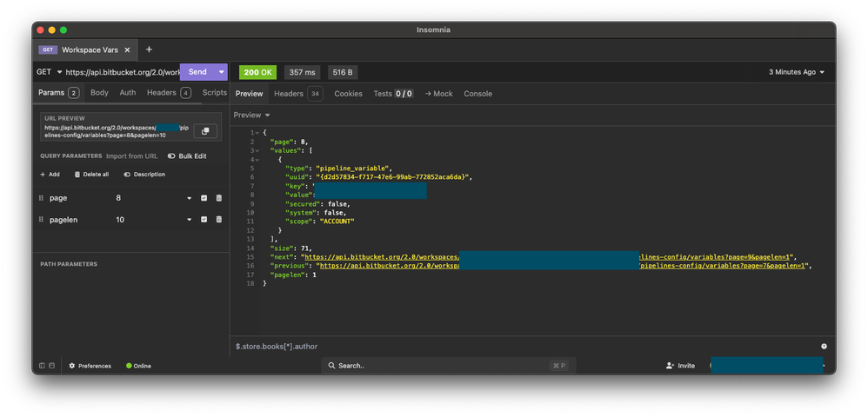
Task: Open the Search bar
Action: (449, 366)
